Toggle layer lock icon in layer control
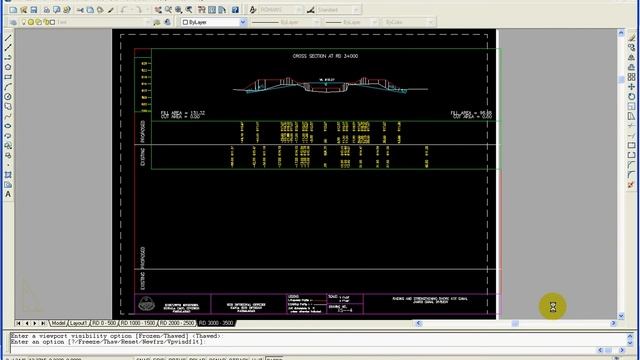 [x=46, y=22]
